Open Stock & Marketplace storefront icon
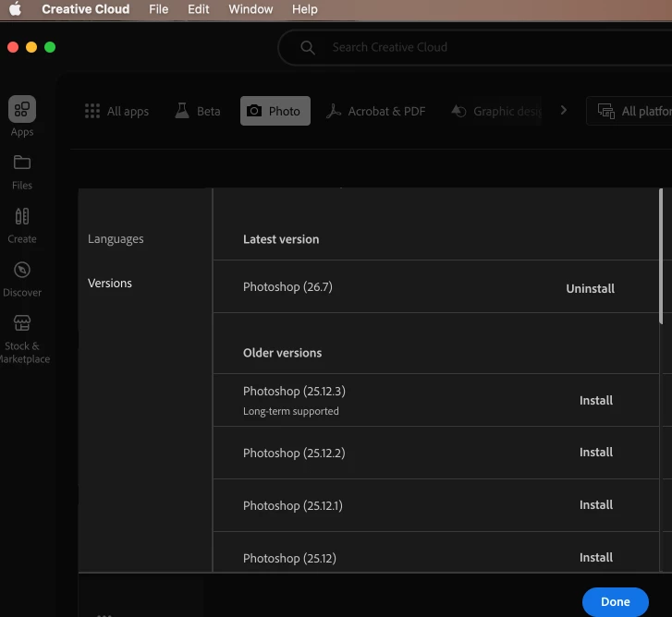The width and height of the screenshot is (672, 617). [x=22, y=323]
